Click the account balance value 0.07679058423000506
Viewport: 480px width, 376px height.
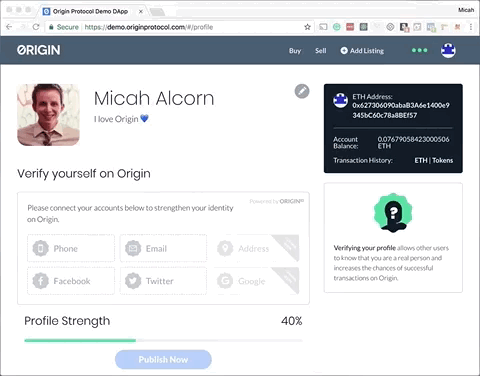413,139
